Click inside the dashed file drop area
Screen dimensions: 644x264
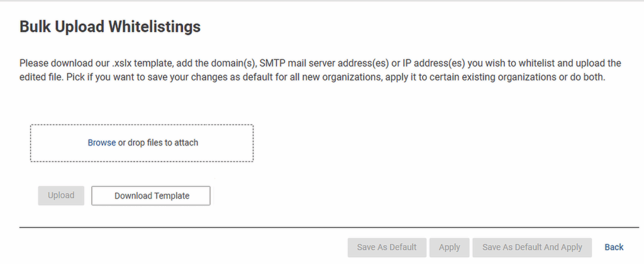(x=142, y=154)
